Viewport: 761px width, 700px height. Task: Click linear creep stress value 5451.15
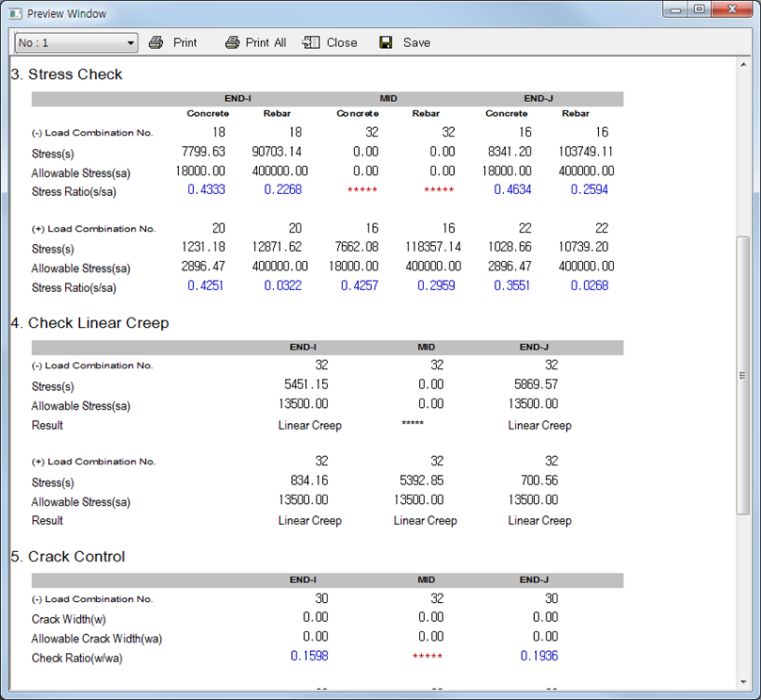pos(306,384)
